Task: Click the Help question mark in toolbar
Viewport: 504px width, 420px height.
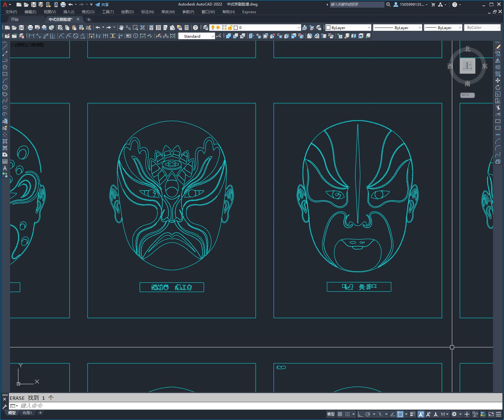Action: tap(195, 28)
